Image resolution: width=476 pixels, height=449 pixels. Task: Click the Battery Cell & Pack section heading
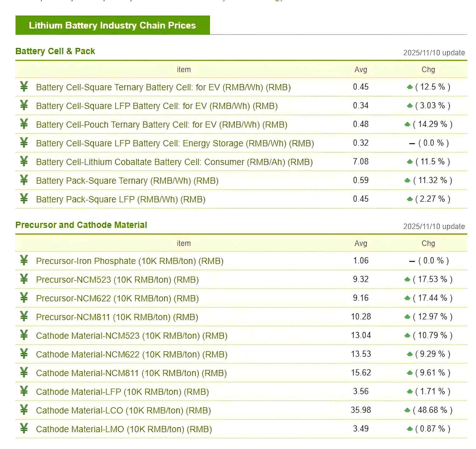click(55, 51)
